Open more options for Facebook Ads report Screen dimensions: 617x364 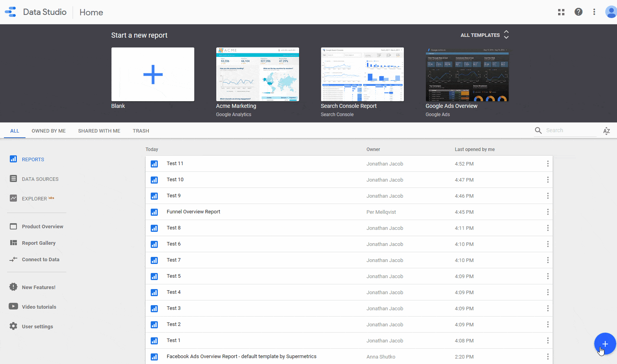(548, 357)
